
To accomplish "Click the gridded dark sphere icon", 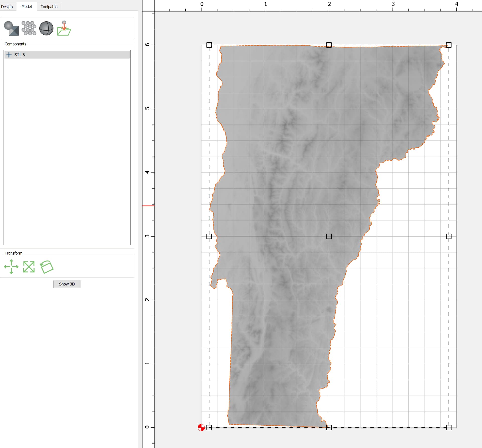I will [46, 28].
